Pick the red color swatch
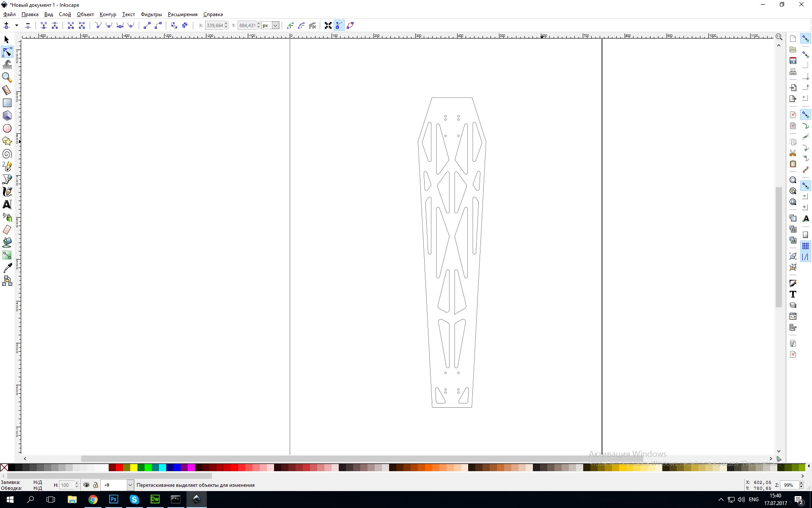The height and width of the screenshot is (508, 812). tap(119, 467)
